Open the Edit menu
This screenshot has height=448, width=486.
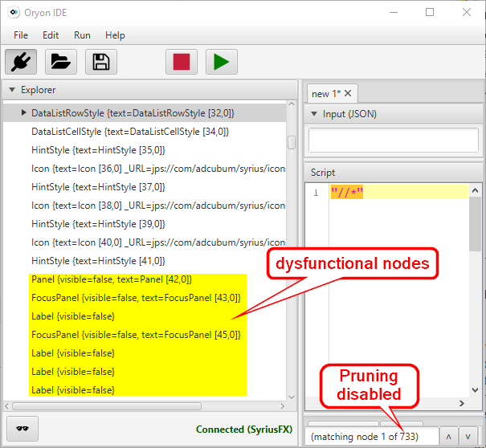(51, 35)
